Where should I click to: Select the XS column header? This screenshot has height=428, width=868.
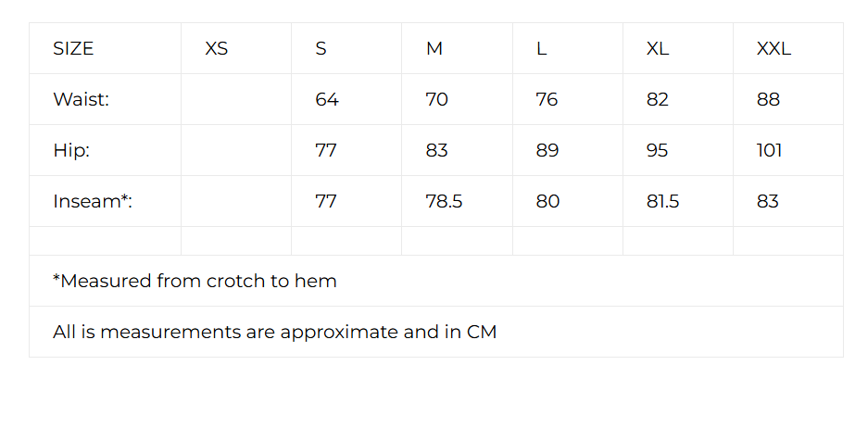point(216,49)
